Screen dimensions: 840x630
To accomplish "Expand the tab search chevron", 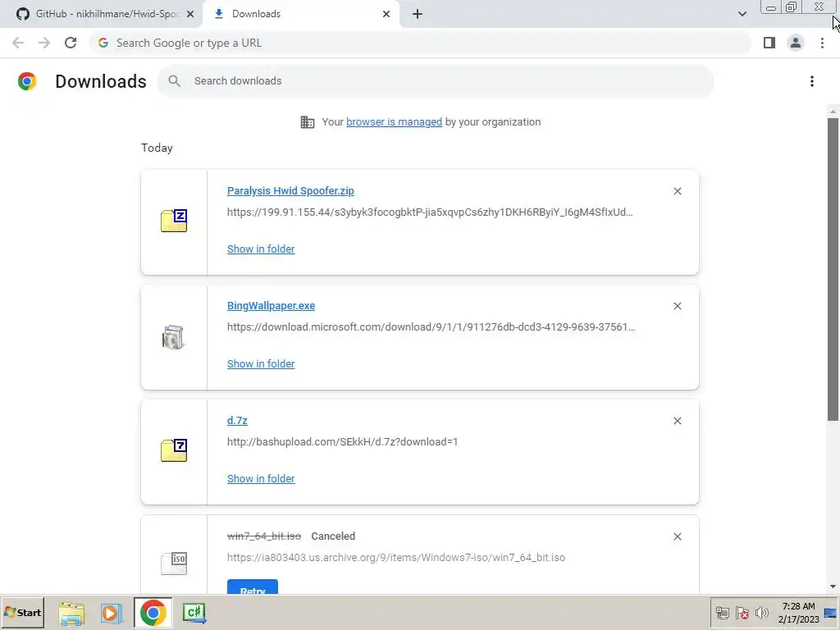I will tap(742, 14).
